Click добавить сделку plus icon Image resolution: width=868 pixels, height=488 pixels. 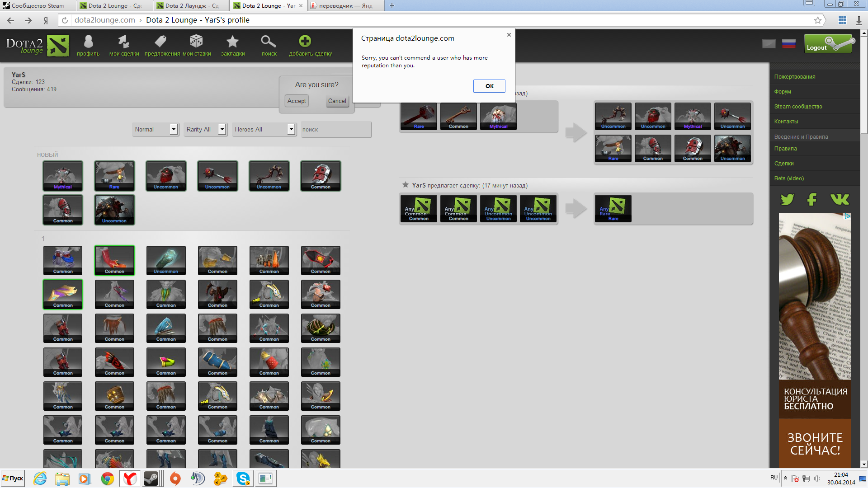coord(305,41)
